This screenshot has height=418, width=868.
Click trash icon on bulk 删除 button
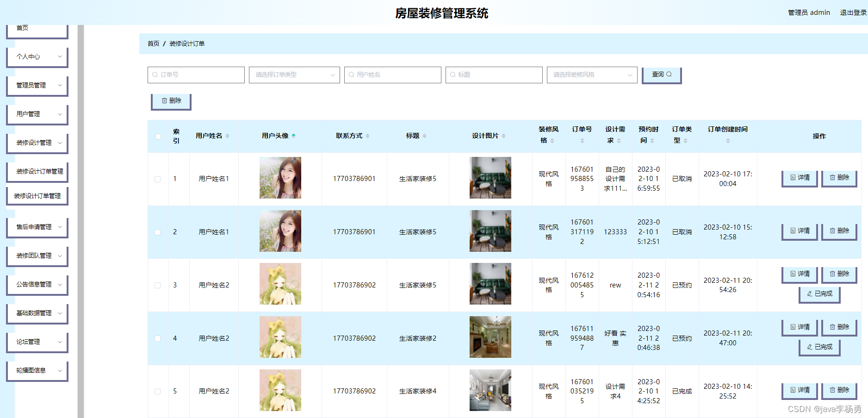[x=164, y=100]
